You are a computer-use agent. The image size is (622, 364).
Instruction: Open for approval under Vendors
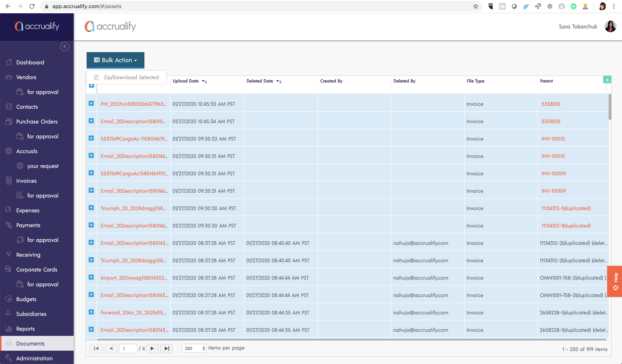click(43, 92)
